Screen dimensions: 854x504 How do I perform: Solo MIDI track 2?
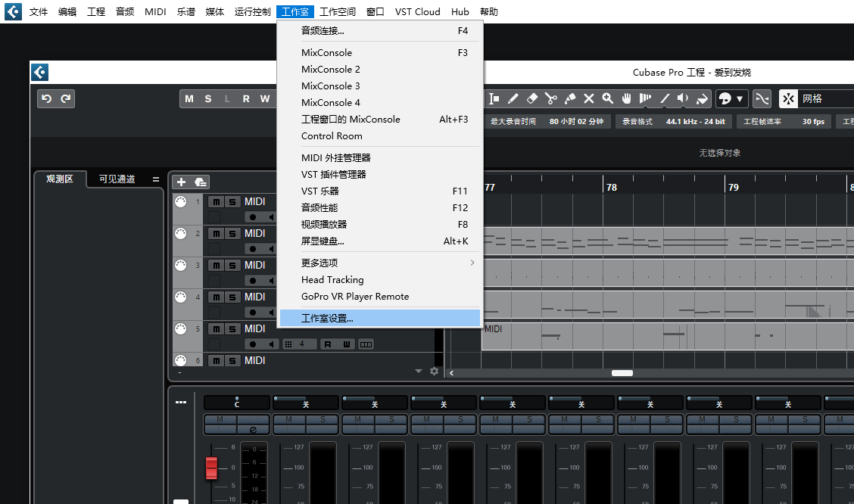point(232,234)
